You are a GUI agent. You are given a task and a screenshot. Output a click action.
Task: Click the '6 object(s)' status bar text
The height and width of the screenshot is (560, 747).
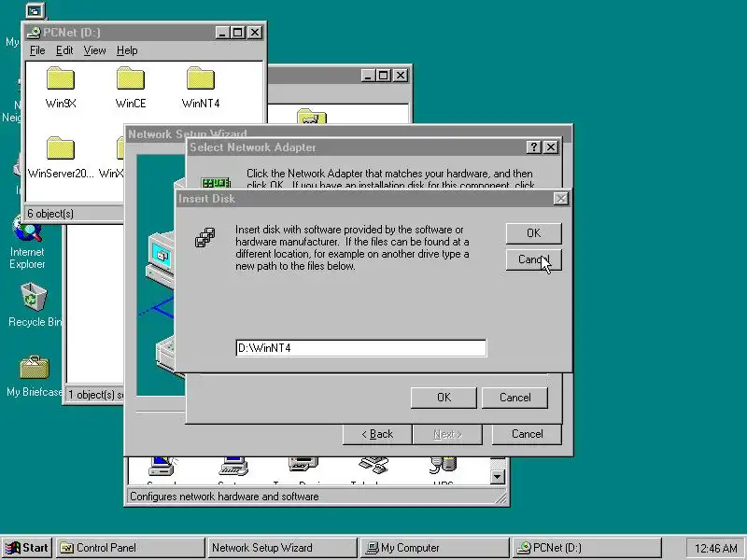point(50,214)
